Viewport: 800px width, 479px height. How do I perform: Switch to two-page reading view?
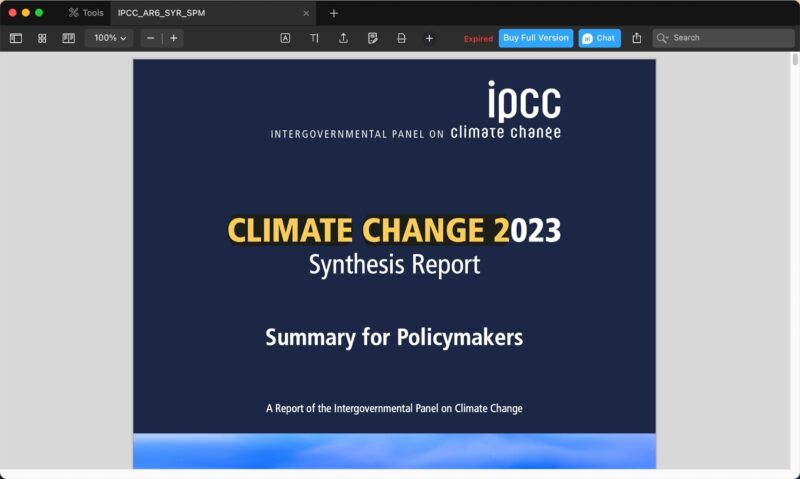pos(68,38)
